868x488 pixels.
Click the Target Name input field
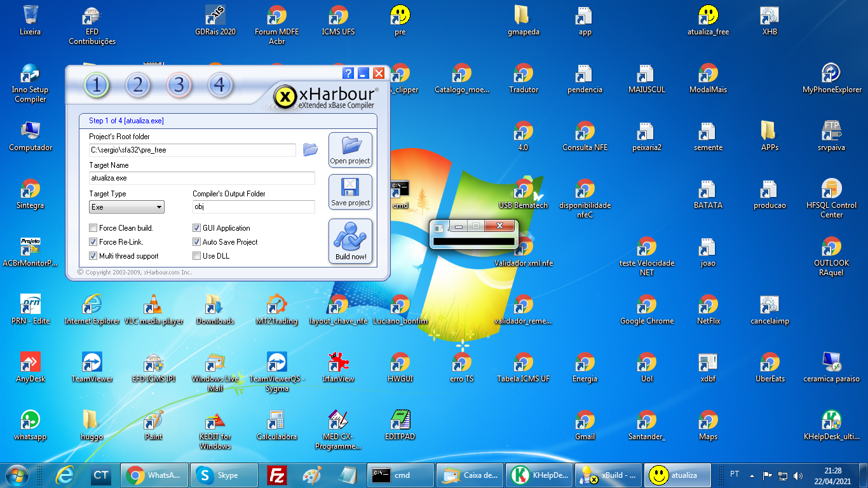click(202, 179)
